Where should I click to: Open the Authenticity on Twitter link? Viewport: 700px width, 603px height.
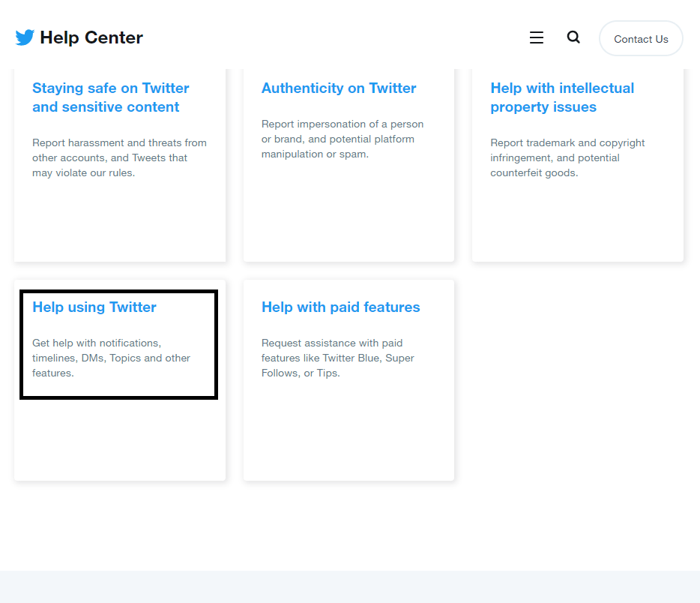click(x=339, y=88)
